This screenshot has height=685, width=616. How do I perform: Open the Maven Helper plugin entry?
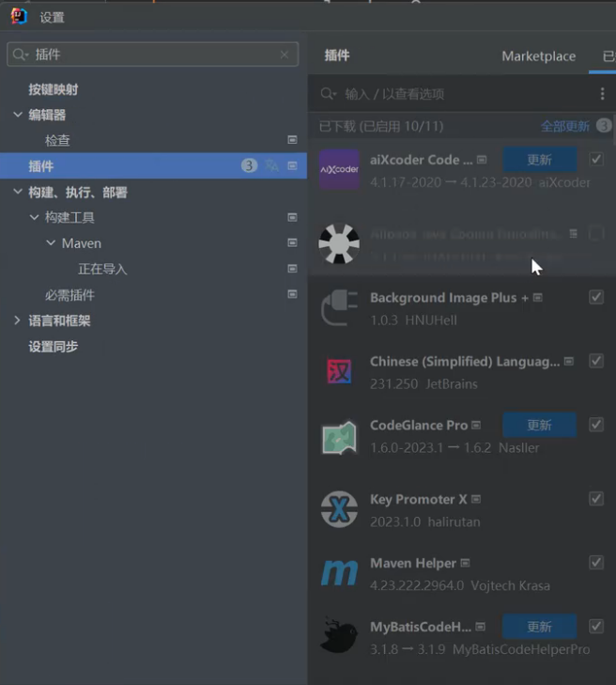pos(462,573)
